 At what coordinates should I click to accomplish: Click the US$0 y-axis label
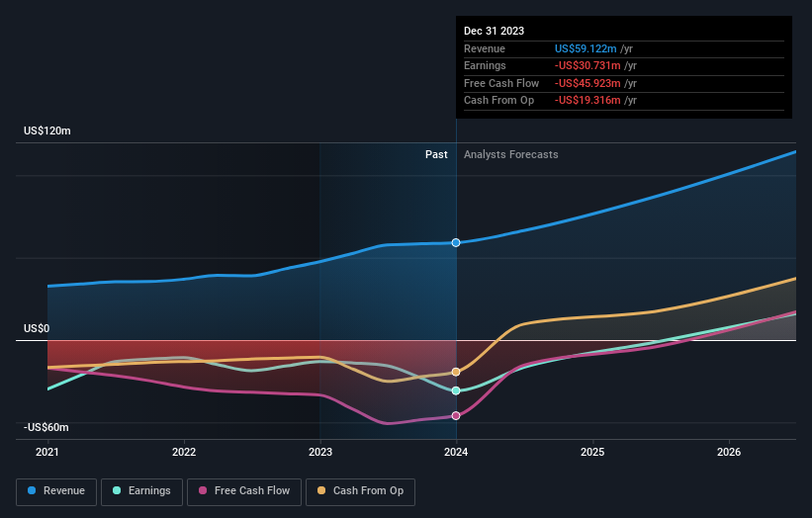click(37, 328)
